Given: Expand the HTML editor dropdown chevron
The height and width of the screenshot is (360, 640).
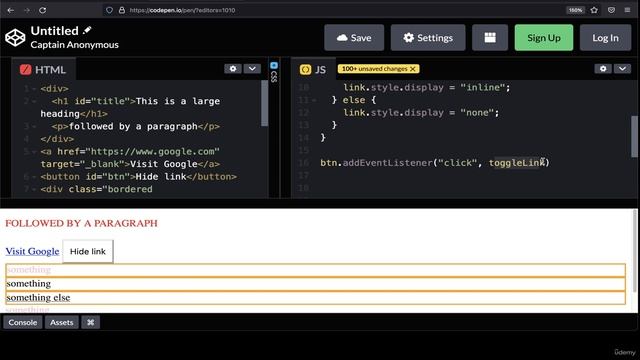Looking at the screenshot, I should point(252,69).
